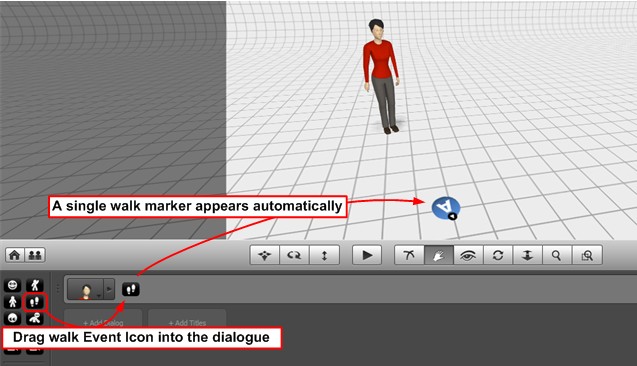Toggle the hand pan camera tool

(439, 255)
